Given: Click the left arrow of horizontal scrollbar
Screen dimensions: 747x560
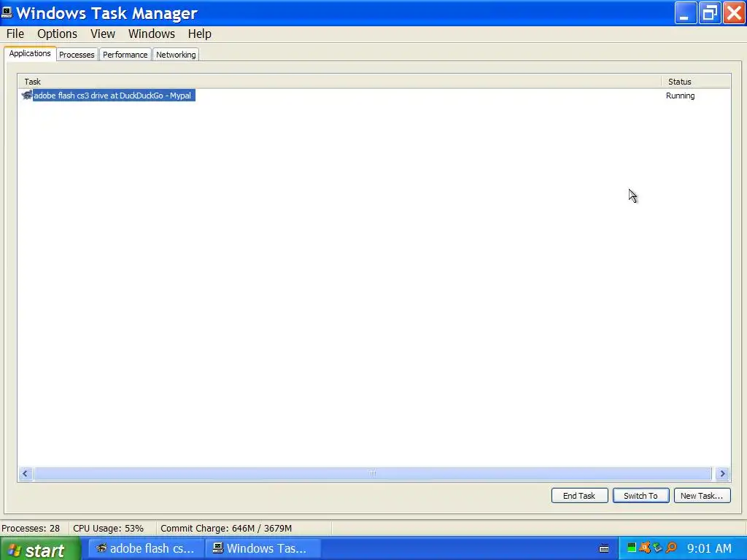Looking at the screenshot, I should click(26, 473).
